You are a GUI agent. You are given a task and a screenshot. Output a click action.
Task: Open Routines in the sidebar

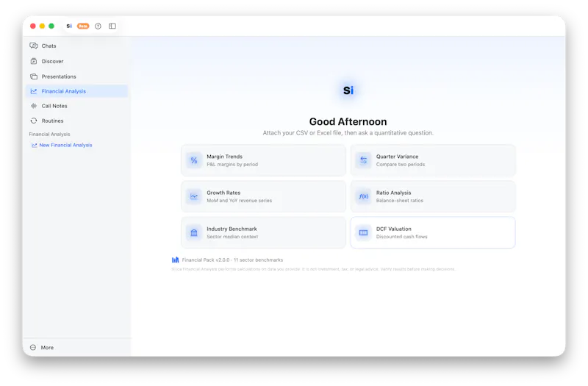76,121
